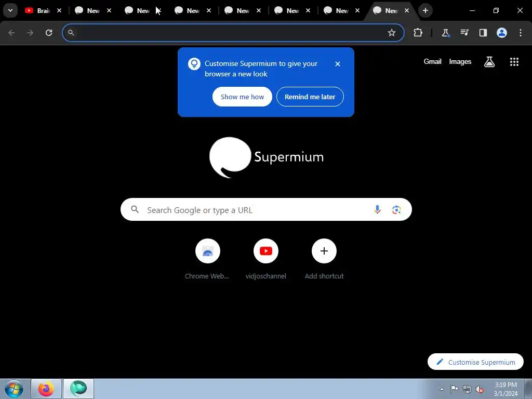Open Gmail link
This screenshot has width=532, height=399.
[432, 61]
